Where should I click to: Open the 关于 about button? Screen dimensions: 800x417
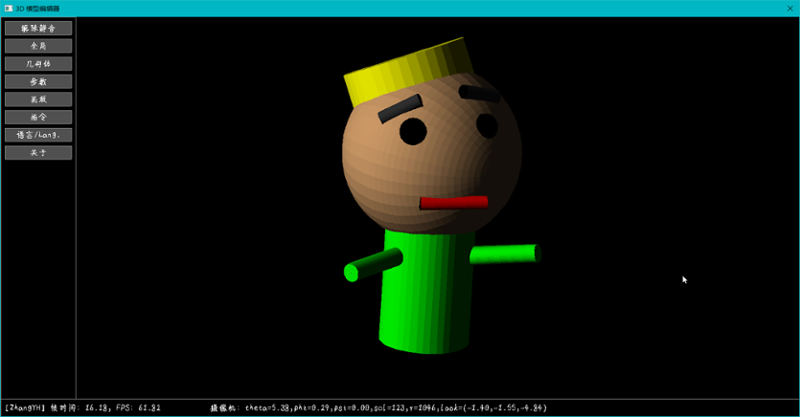click(x=38, y=153)
